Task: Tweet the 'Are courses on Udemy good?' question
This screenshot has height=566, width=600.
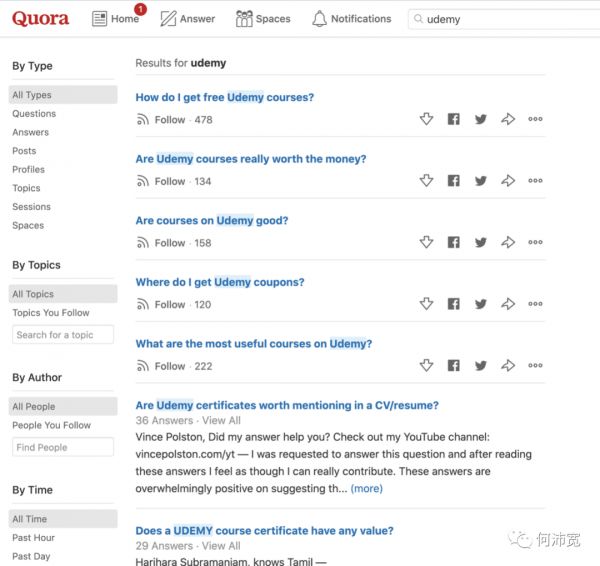Action: point(481,243)
